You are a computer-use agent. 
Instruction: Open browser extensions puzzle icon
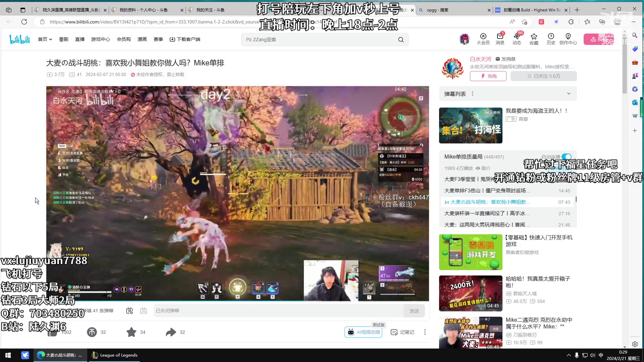click(571, 22)
